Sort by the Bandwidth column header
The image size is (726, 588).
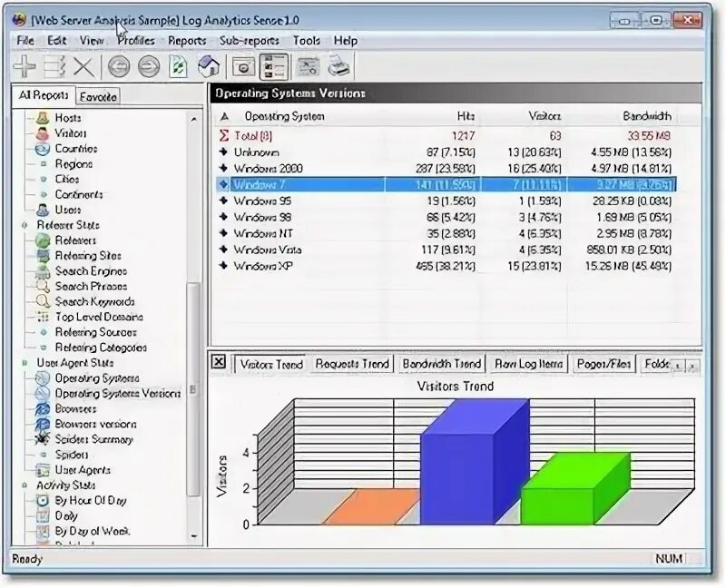pyautogui.click(x=647, y=116)
